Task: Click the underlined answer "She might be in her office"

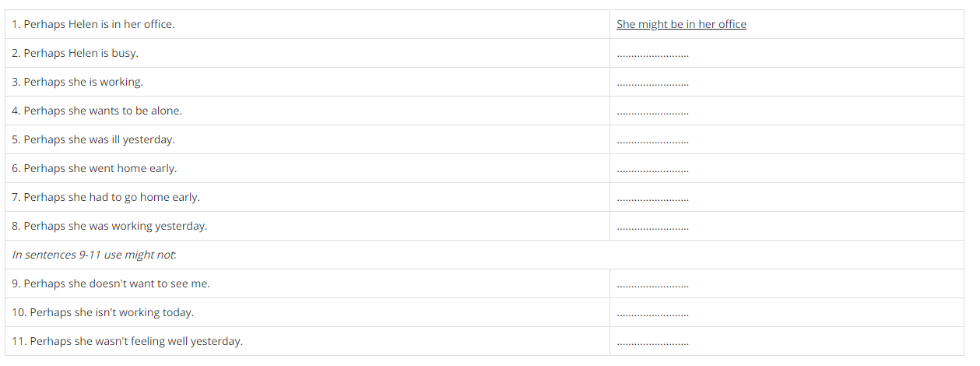Action: (x=681, y=24)
